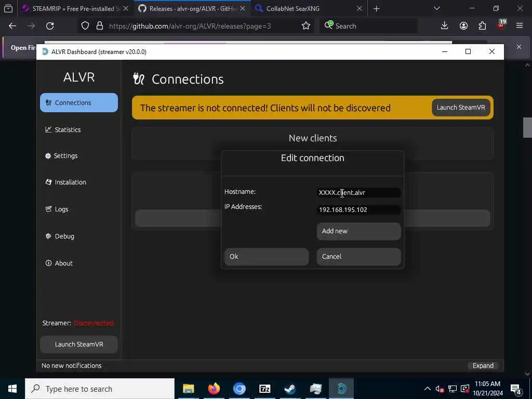Close the STEAMRIP tab
532x399 pixels.
click(x=126, y=8)
